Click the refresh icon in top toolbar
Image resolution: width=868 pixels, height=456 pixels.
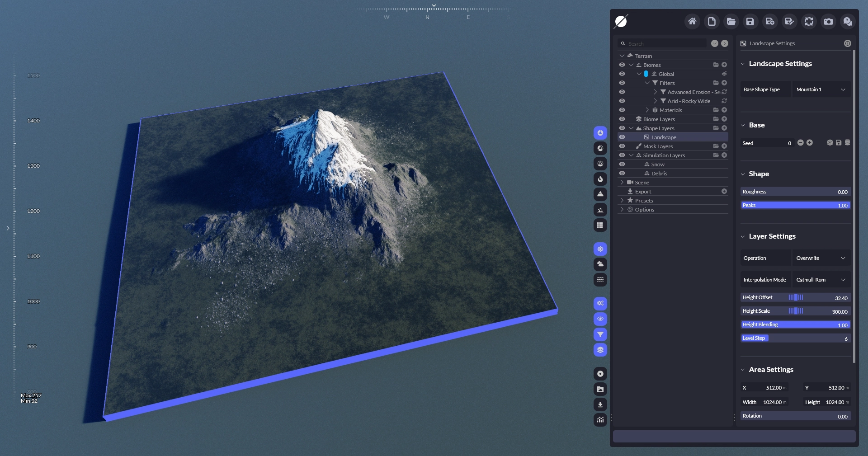(809, 21)
